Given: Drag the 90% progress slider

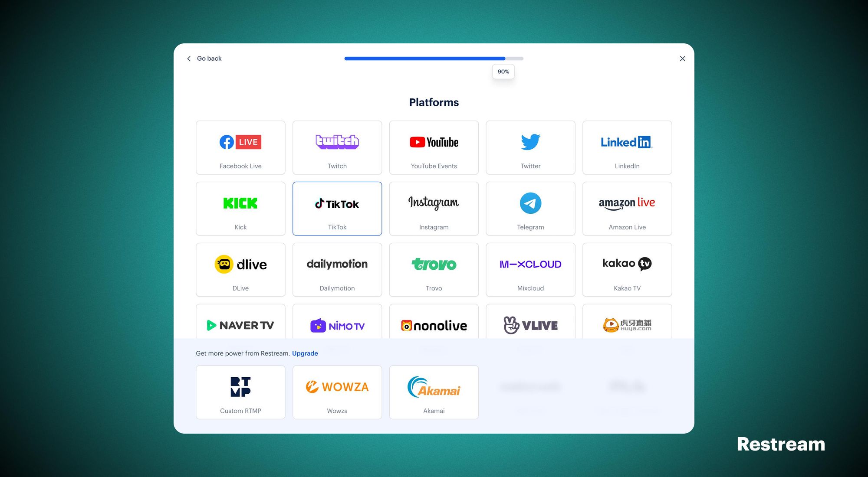Looking at the screenshot, I should point(503,58).
